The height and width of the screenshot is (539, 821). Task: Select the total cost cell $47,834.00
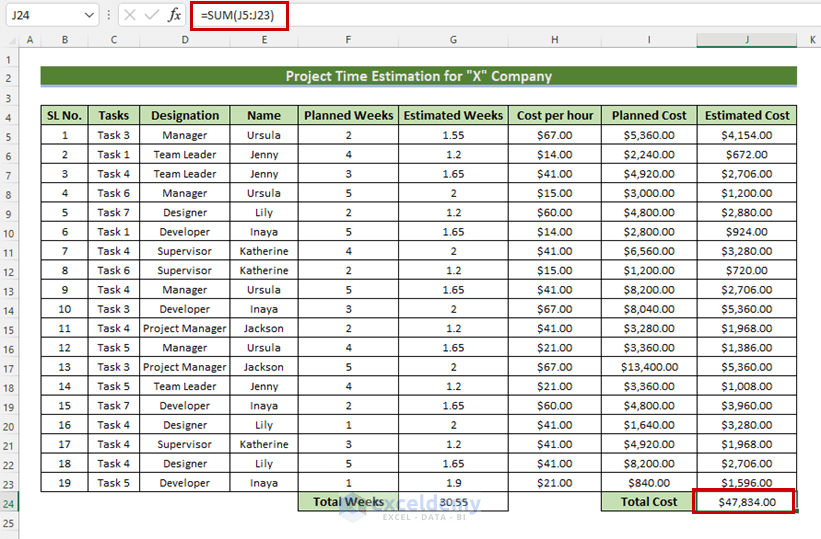745,502
